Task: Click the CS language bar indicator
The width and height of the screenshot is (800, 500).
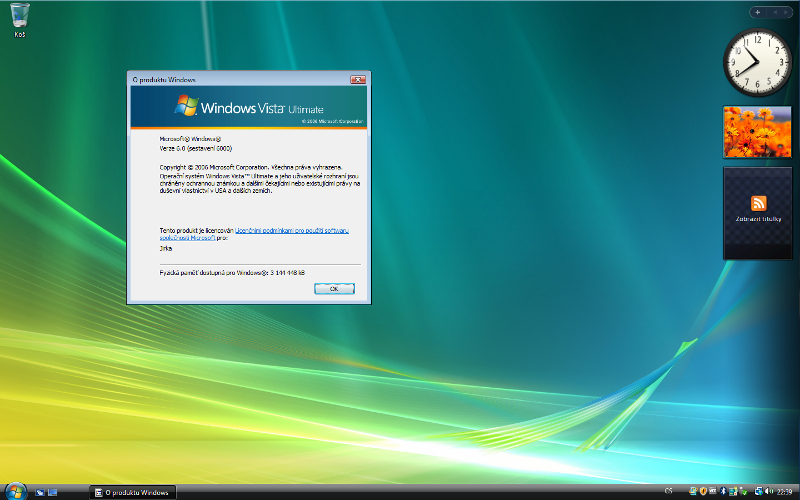Action: (668, 491)
